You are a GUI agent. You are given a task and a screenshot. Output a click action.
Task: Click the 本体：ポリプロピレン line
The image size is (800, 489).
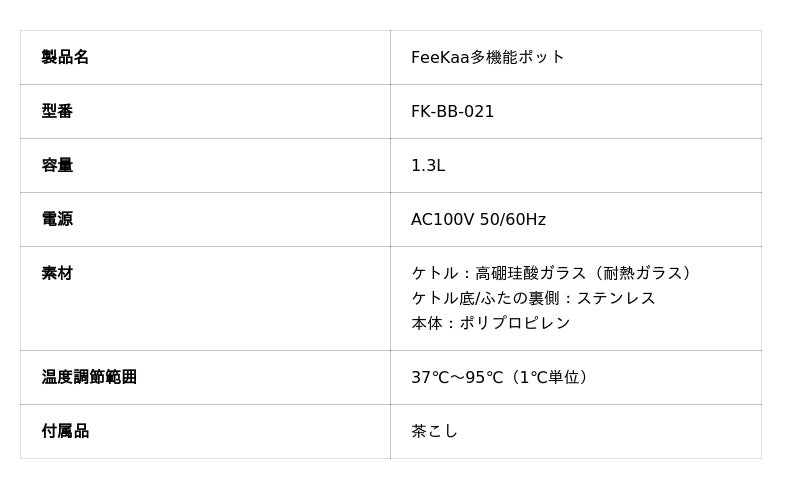pyautogui.click(x=490, y=323)
